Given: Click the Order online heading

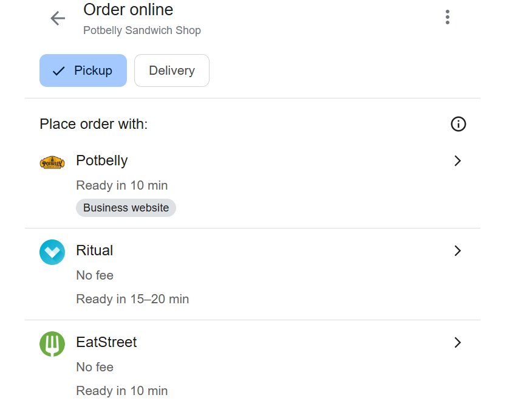Looking at the screenshot, I should [128, 10].
